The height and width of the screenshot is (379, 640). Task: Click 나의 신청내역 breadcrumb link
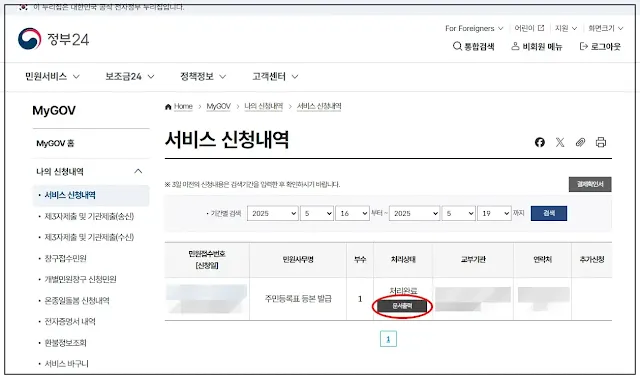(x=264, y=106)
